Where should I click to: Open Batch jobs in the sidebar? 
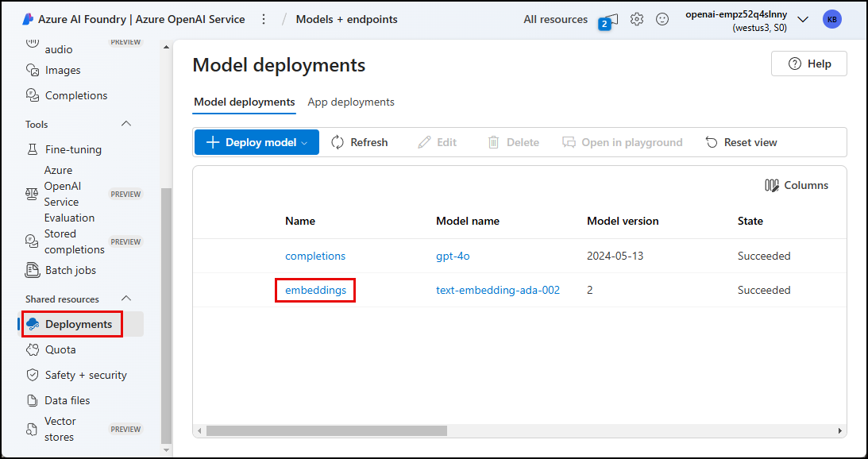coord(71,270)
